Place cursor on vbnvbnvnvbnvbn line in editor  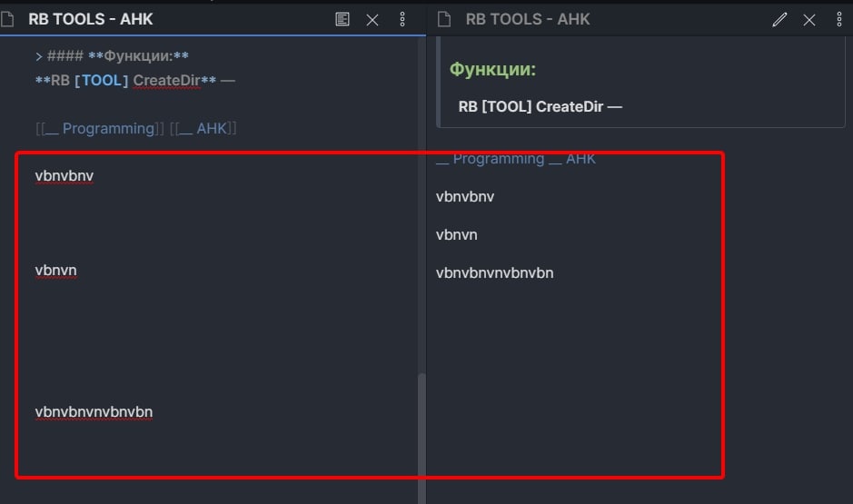pos(94,412)
